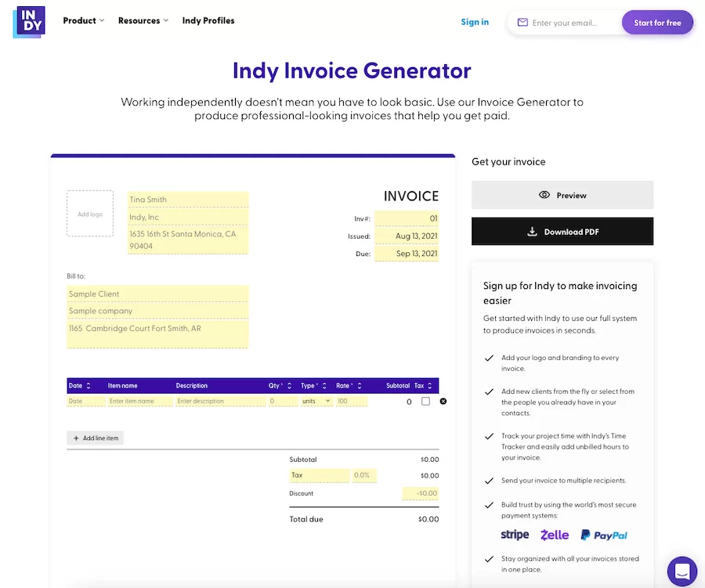Edit the 0.0% tax rate field
The image size is (705, 588).
364,475
